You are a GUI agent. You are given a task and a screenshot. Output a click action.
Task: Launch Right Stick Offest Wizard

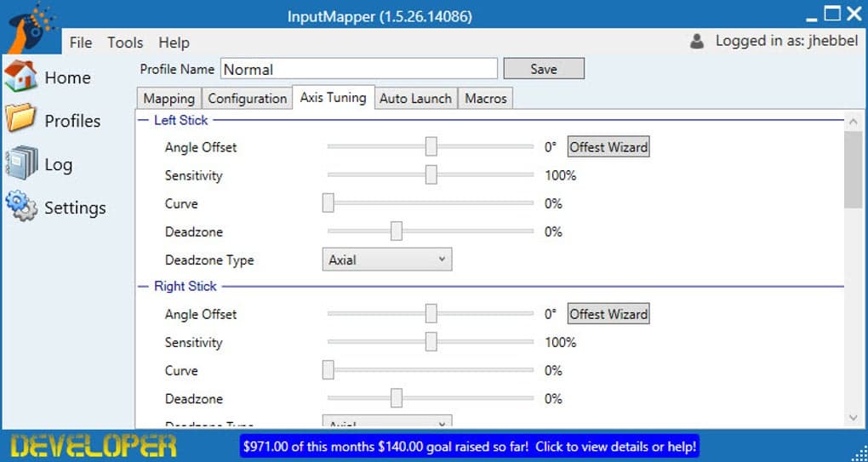608,314
